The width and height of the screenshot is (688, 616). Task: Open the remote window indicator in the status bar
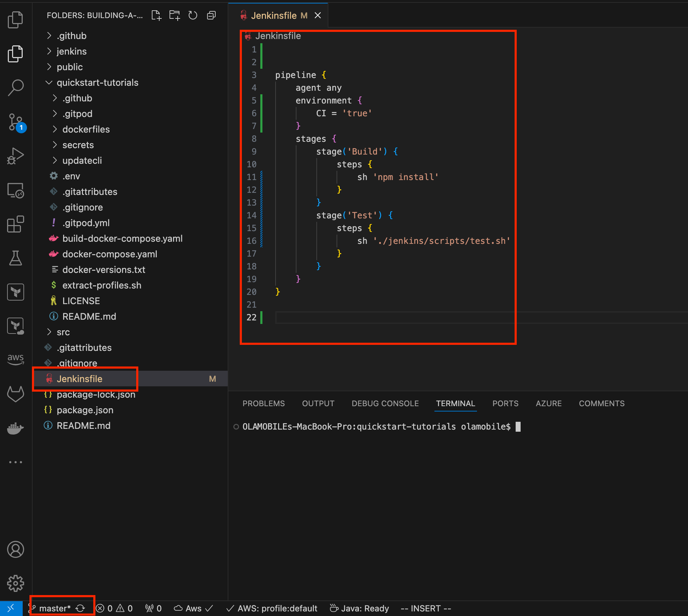coord(11,608)
